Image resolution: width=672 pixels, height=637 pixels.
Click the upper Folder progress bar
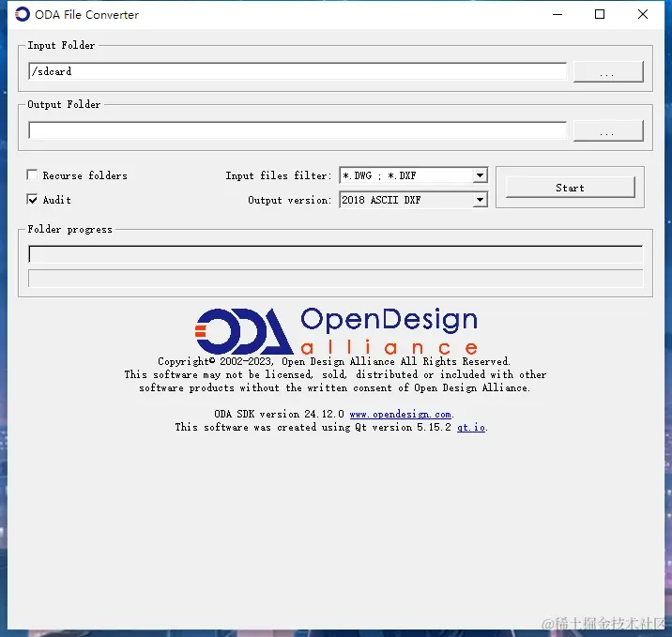click(336, 254)
